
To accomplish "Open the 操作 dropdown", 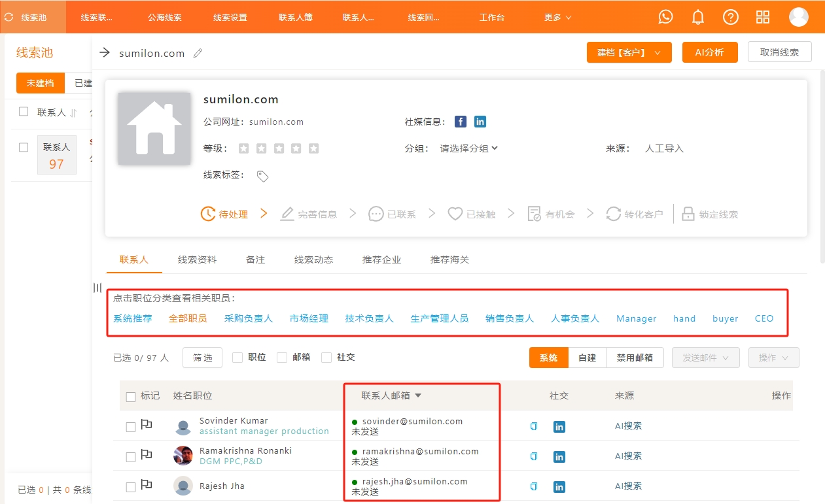I will [773, 358].
